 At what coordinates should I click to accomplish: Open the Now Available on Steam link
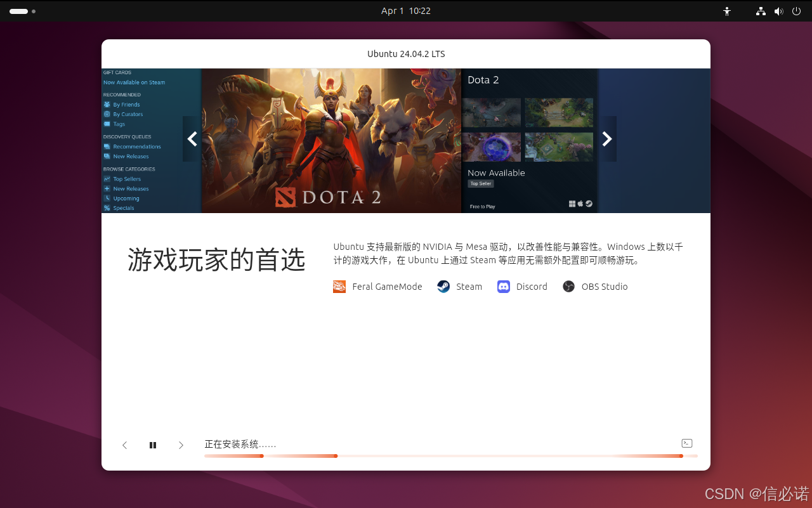point(134,82)
